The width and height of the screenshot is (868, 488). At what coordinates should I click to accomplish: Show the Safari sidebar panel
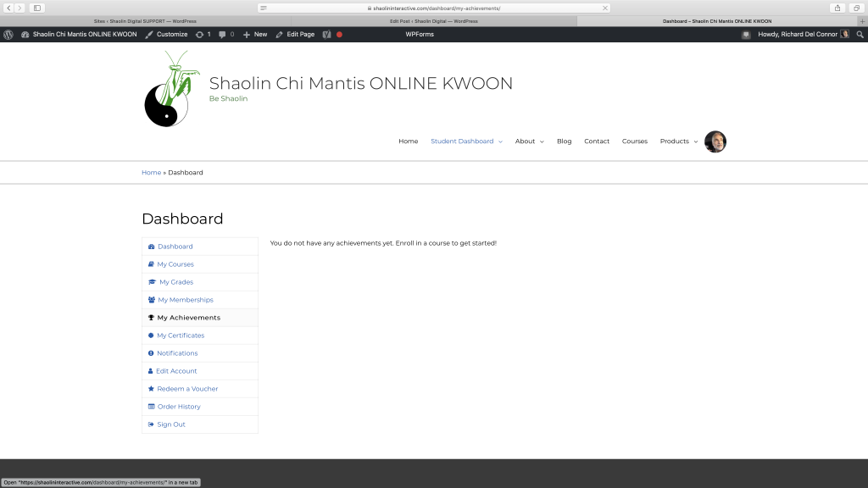[x=37, y=8]
